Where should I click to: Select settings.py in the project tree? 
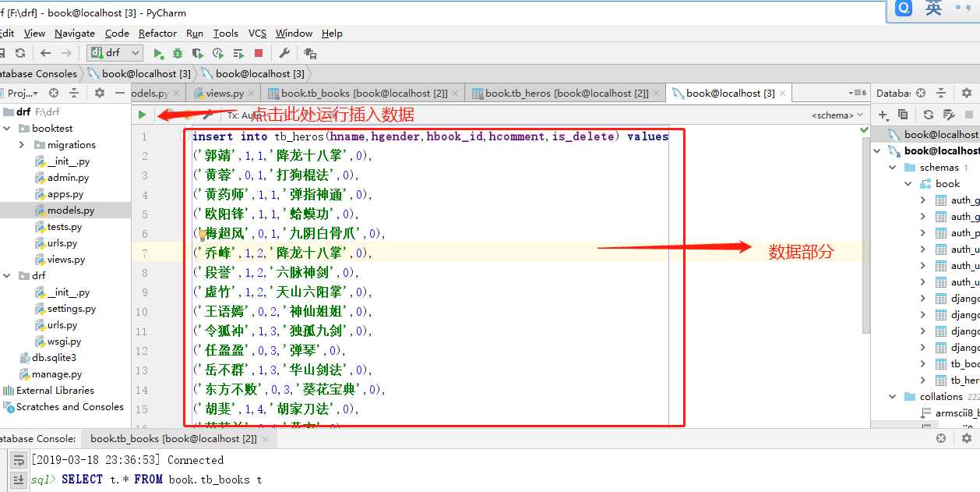coord(71,309)
